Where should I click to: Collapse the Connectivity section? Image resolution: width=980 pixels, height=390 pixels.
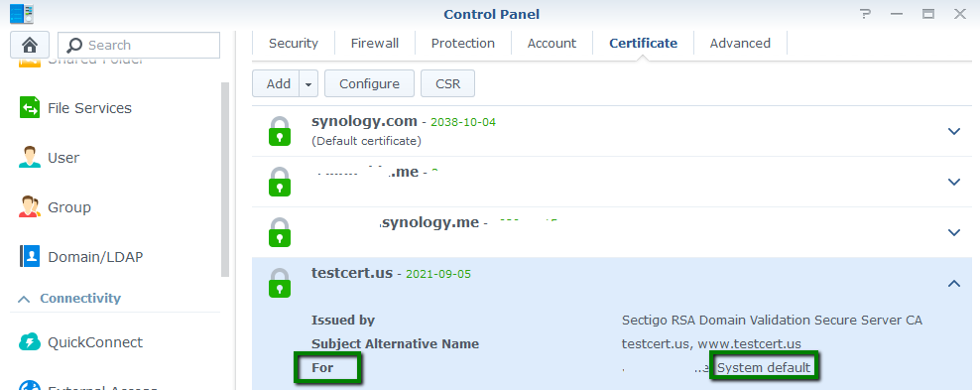pyautogui.click(x=25, y=299)
